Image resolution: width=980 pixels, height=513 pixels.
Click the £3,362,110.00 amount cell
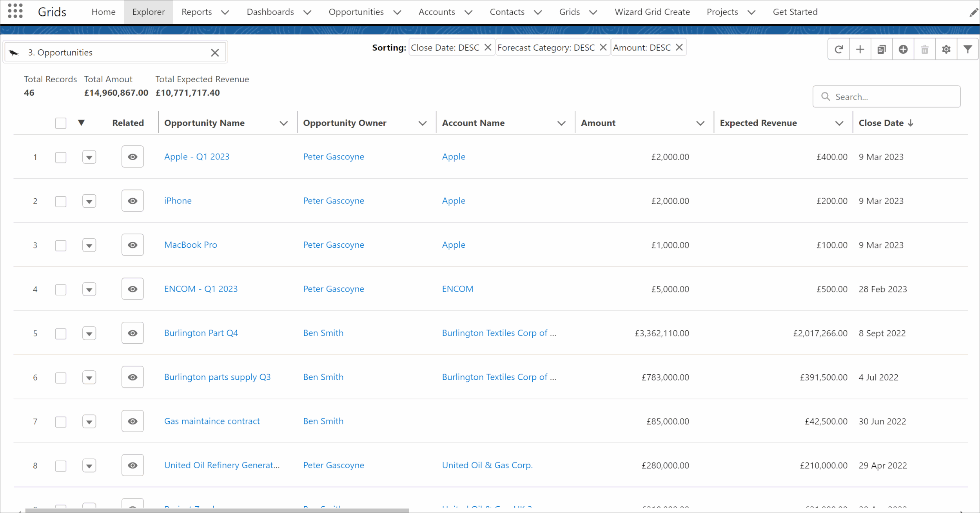click(662, 333)
